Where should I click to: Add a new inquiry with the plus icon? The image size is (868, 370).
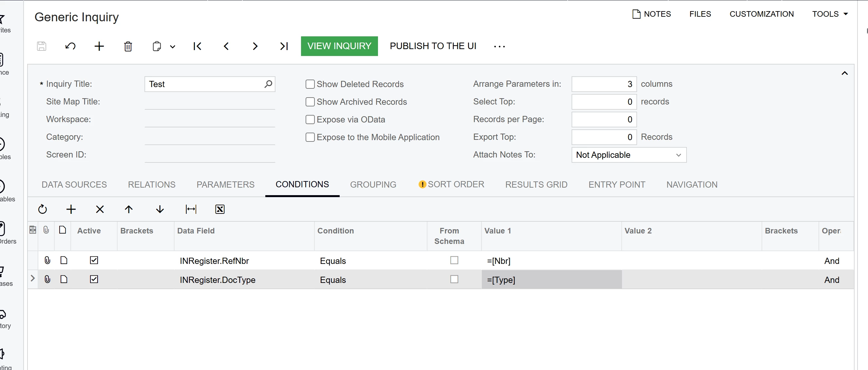[x=99, y=46]
